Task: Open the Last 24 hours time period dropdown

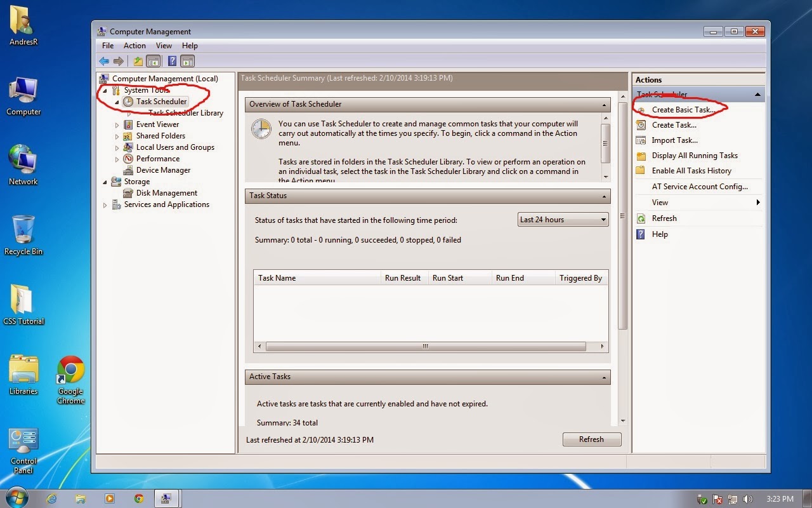Action: point(563,220)
